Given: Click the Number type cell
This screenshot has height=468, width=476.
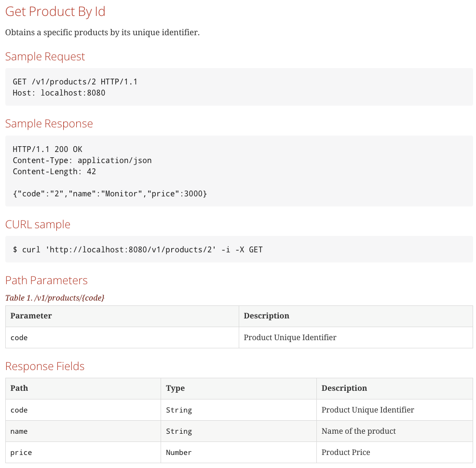Looking at the screenshot, I should pos(239,453).
